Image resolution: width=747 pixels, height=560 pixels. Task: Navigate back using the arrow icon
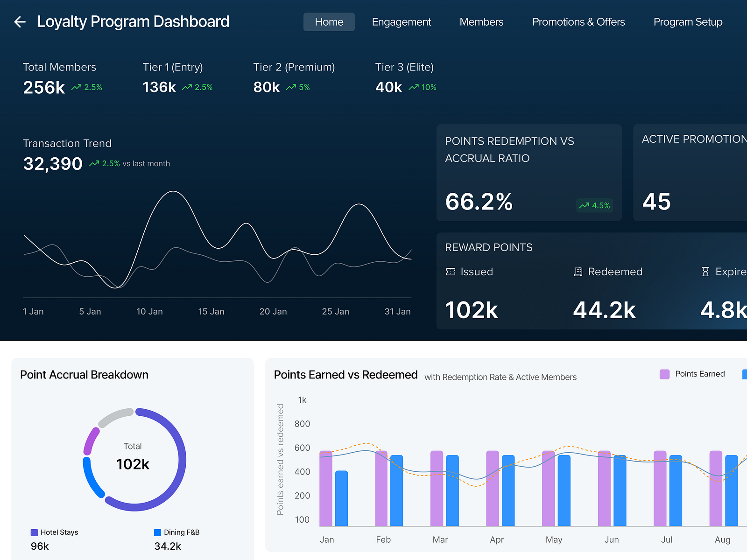click(x=20, y=21)
